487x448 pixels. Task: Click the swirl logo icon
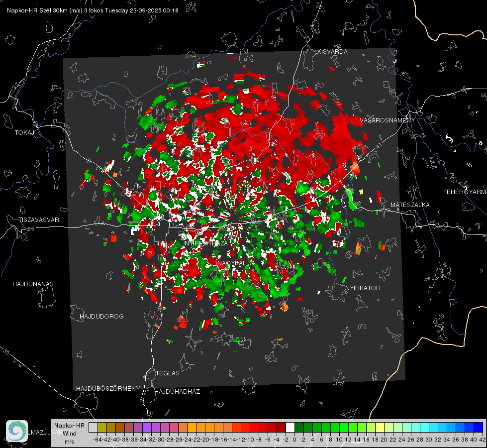coord(17,431)
